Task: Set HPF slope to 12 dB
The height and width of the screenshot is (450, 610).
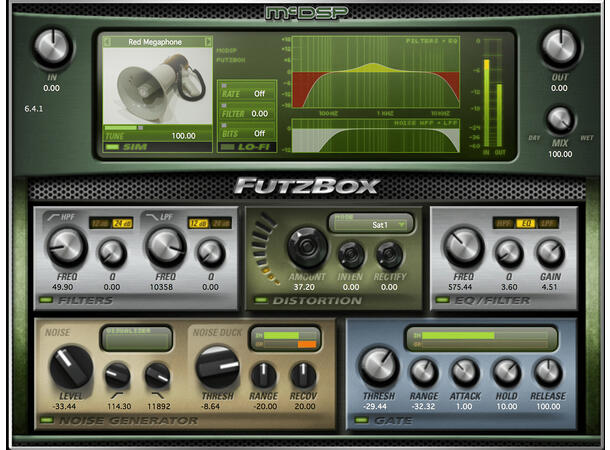Action: point(100,223)
